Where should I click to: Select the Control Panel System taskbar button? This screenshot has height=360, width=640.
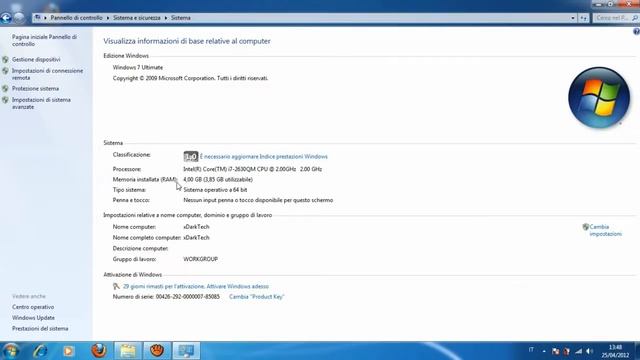186,351
